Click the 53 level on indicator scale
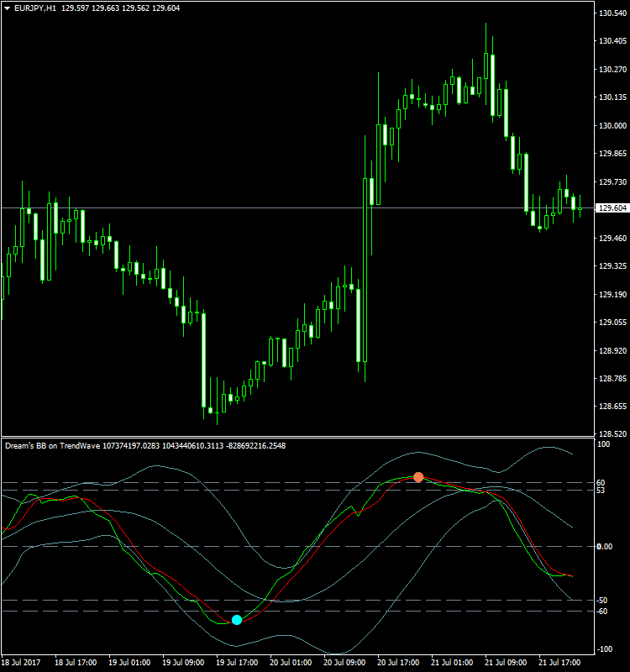The image size is (630, 672). (601, 491)
